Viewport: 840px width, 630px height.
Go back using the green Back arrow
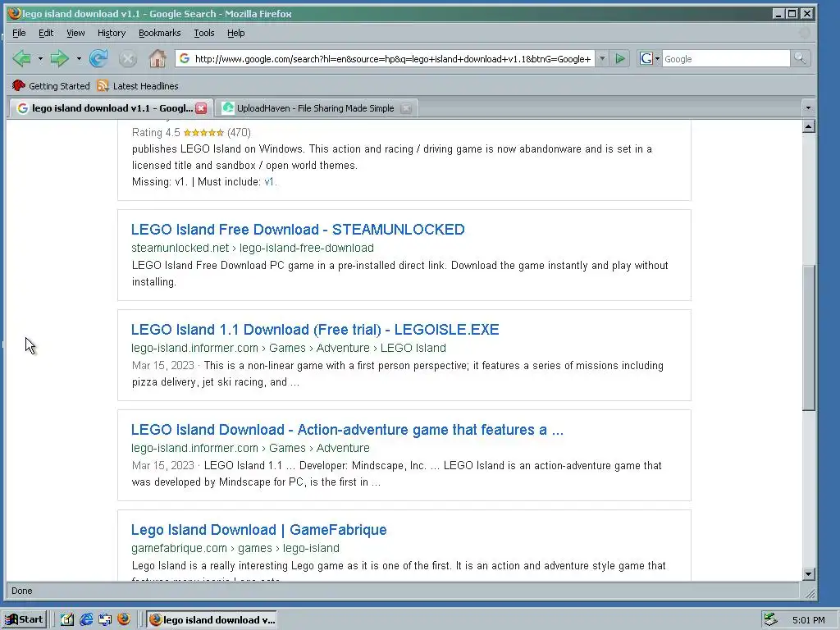tap(21, 58)
